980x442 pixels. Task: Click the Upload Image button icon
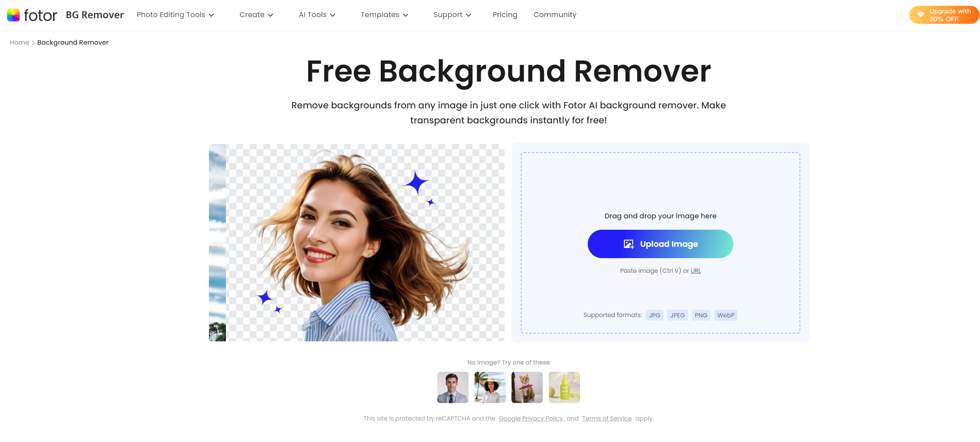[x=628, y=244]
